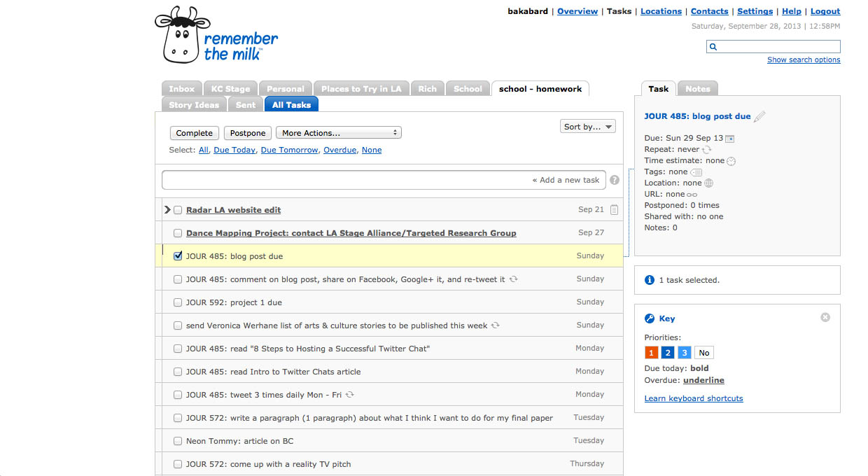Click the location globe icon
Screen dimensions: 868x476
708,183
